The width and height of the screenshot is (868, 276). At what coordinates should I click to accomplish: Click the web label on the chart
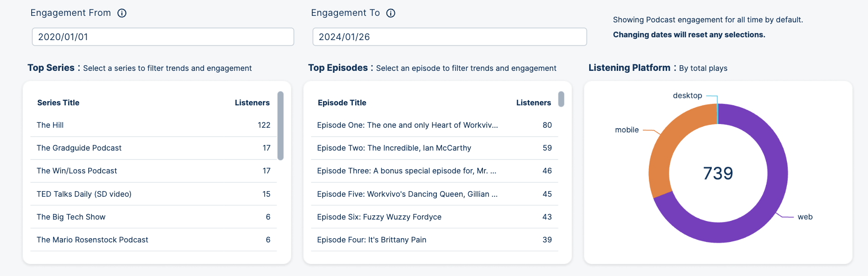805,217
